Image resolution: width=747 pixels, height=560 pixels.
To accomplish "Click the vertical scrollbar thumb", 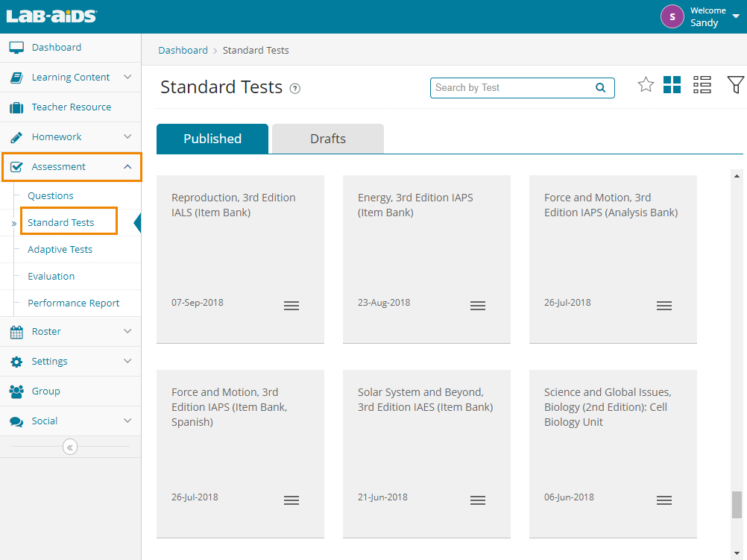I will (737, 504).
